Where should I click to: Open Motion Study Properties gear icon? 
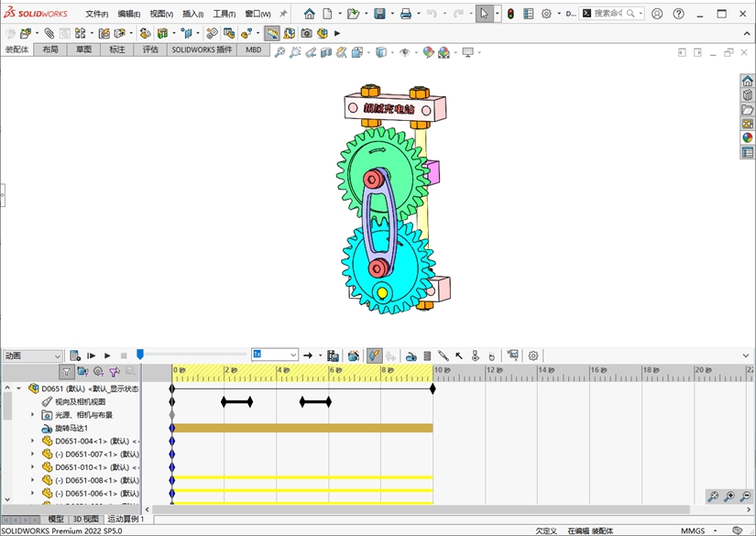tap(533, 356)
